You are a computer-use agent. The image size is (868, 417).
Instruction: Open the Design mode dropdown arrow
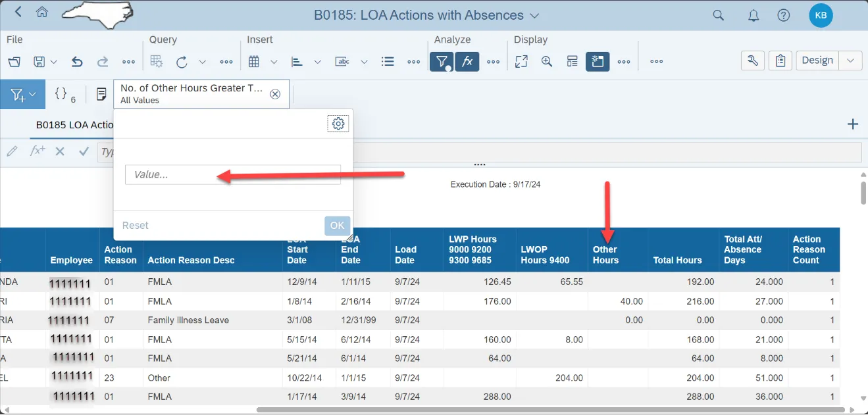click(x=851, y=61)
